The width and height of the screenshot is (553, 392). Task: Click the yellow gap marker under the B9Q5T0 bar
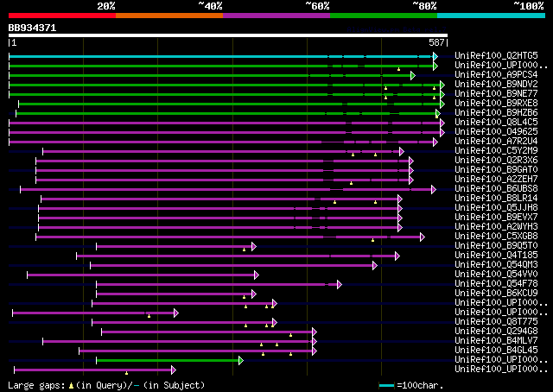pyautogui.click(x=244, y=250)
